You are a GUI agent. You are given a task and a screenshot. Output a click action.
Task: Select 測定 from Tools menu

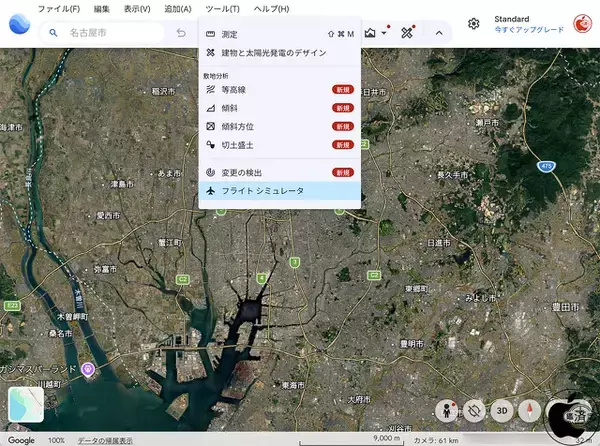280,34
